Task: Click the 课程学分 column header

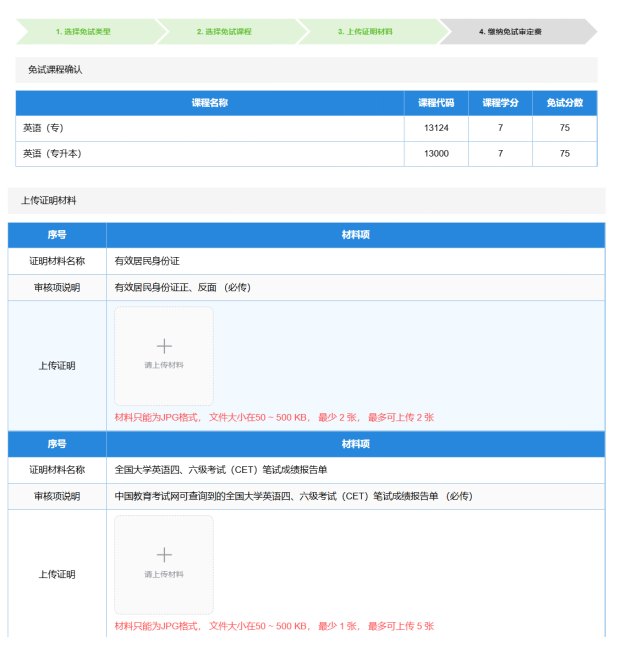Action: (x=500, y=103)
